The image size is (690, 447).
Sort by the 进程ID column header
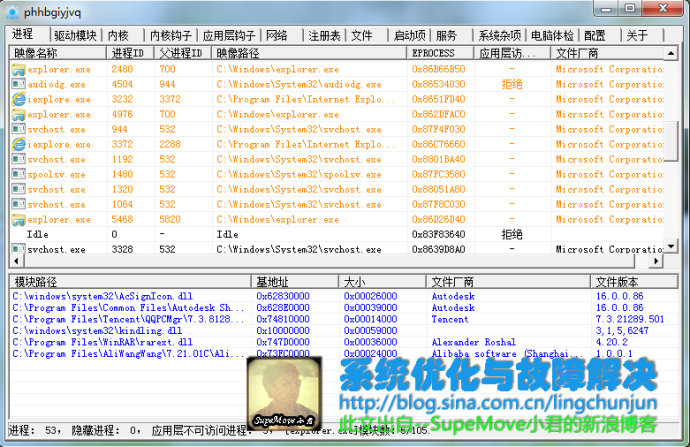[130, 53]
